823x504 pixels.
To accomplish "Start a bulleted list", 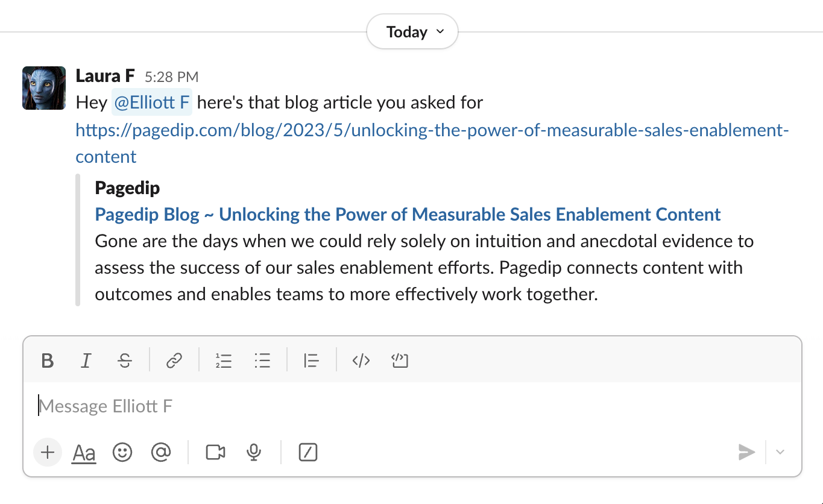I will click(262, 361).
